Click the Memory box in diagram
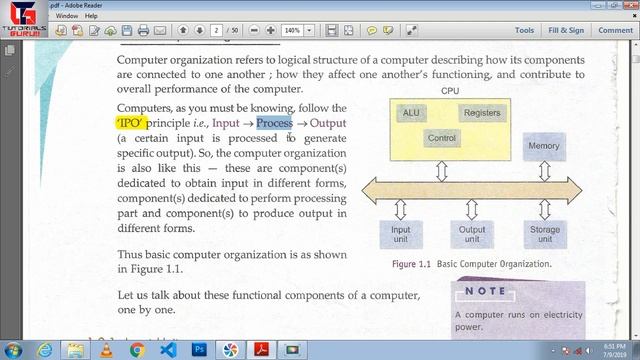Image resolution: width=640 pixels, height=360 pixels. pos(544,146)
